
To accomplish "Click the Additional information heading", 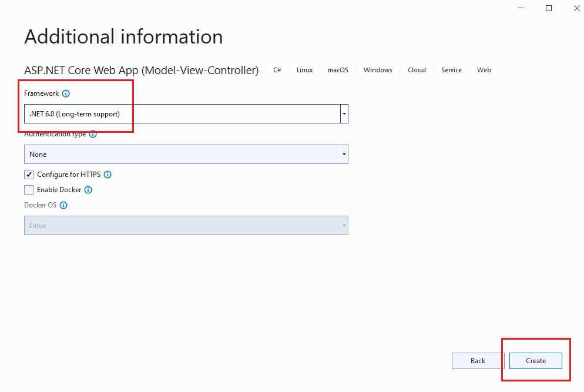I will point(123,37).
